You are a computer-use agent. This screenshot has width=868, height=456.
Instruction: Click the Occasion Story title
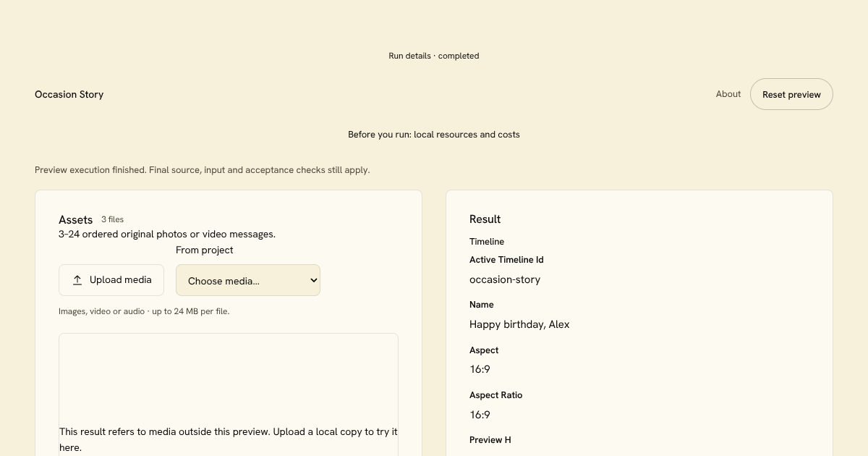69,94
